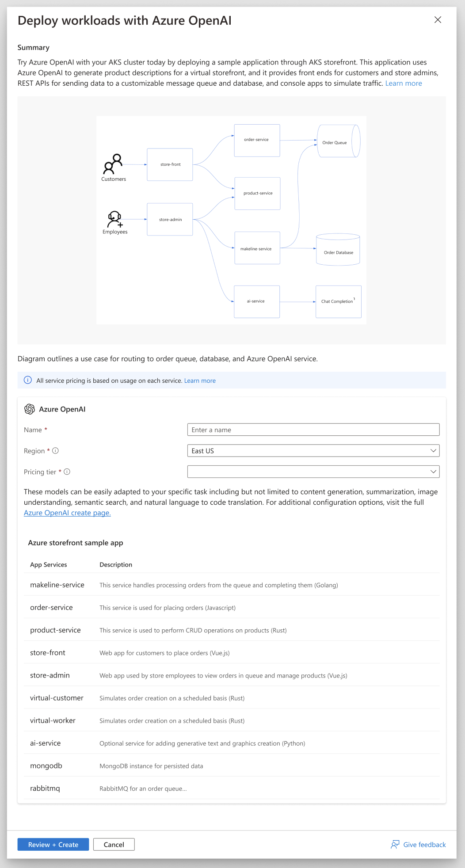Click the 'MongoDB instance for persisted data' description
Screen dimensions: 465x868
point(151,766)
